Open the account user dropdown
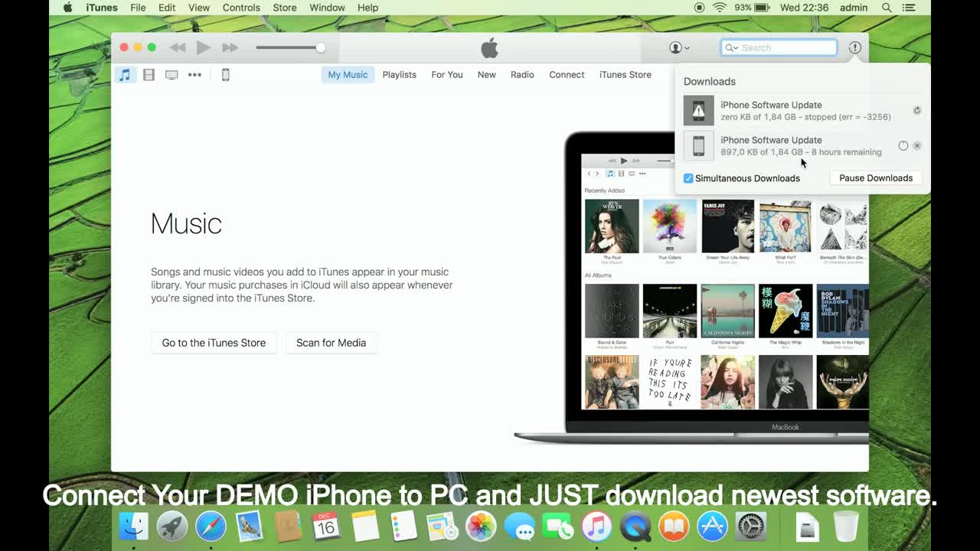 click(679, 47)
